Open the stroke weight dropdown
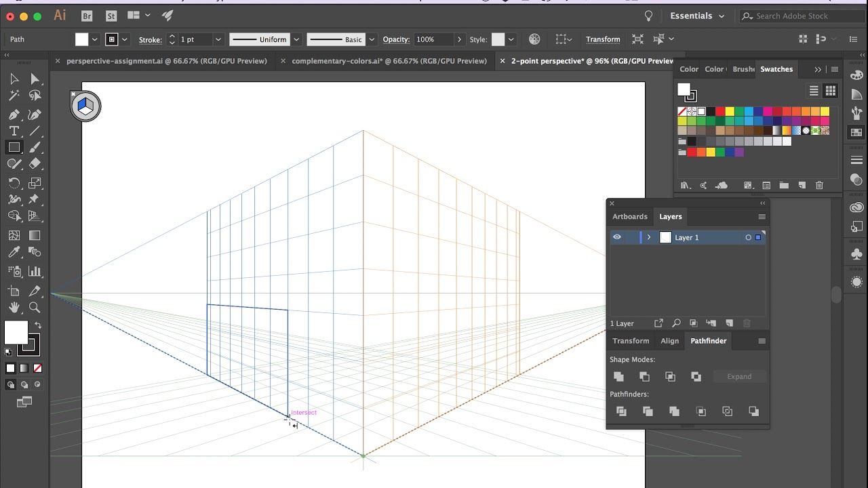This screenshot has width=868, height=488. [x=218, y=39]
